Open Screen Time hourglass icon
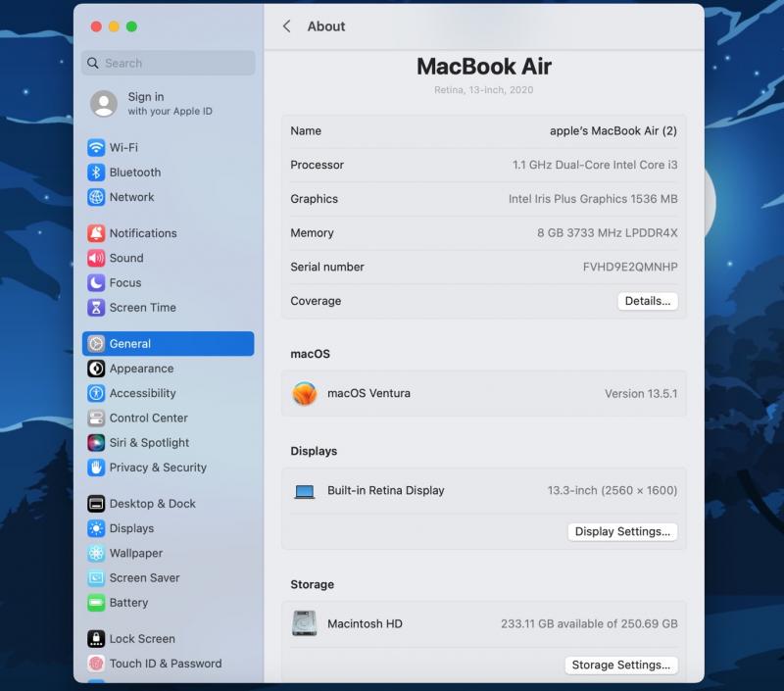The width and height of the screenshot is (784, 691). [x=96, y=308]
